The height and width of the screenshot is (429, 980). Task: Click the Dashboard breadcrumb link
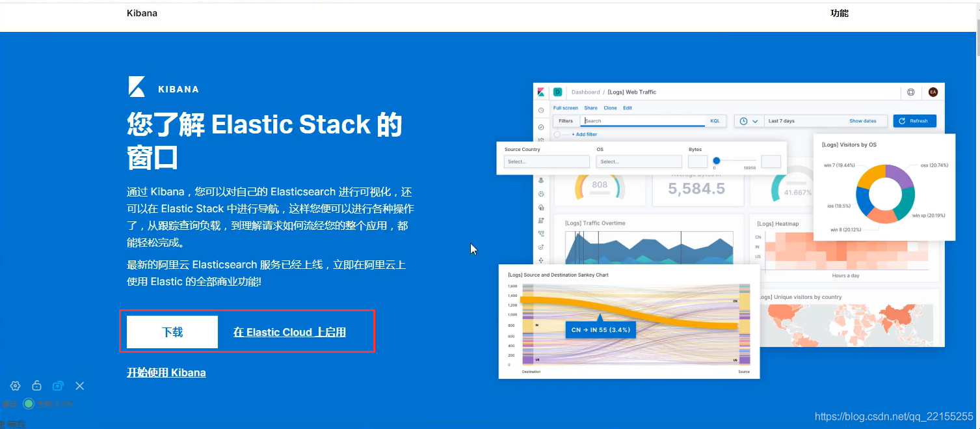click(x=585, y=92)
